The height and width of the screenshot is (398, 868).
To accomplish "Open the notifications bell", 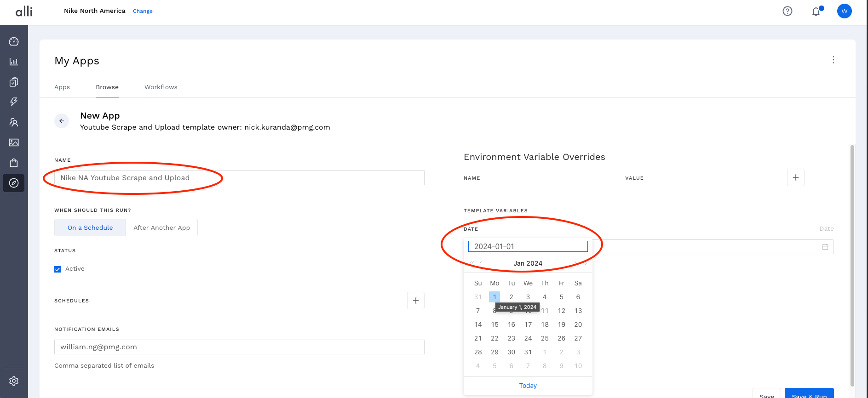I will point(816,11).
